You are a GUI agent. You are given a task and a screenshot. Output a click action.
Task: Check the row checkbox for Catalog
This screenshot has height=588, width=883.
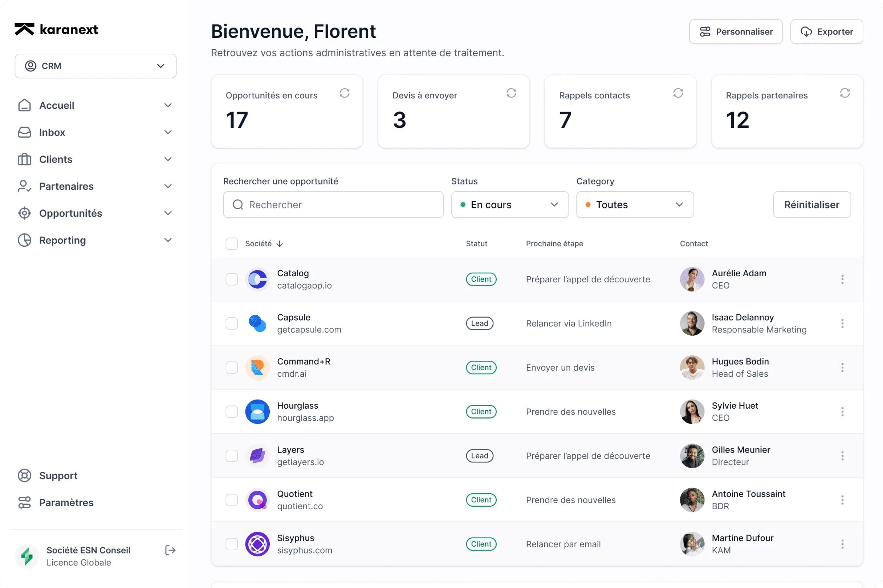(x=231, y=279)
